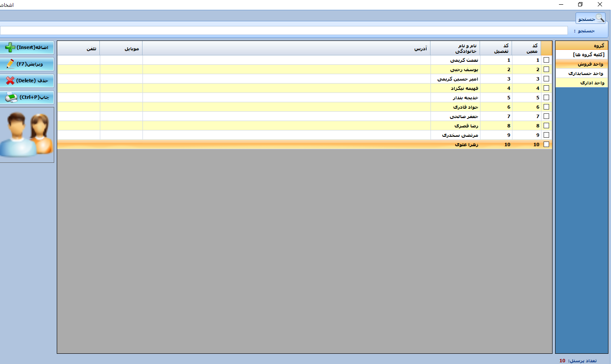The image size is (611, 364).
Task: Click the magnifying glass search icon
Action: click(x=599, y=18)
